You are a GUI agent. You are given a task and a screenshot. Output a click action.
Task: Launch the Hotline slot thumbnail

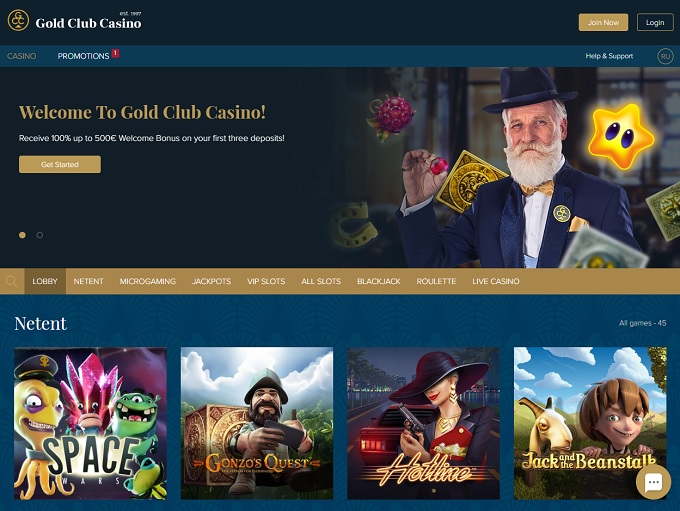pos(423,423)
